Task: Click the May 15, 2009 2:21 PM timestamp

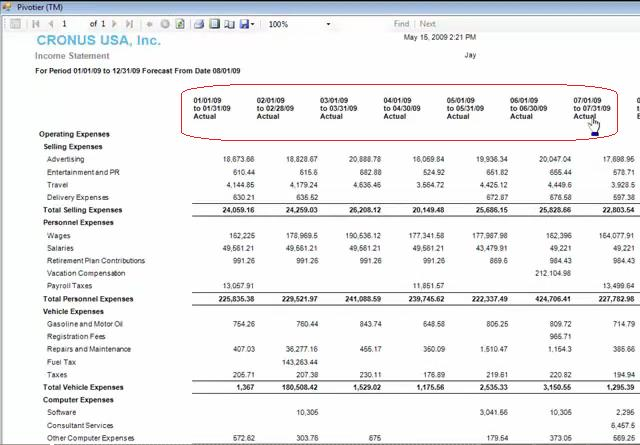Action: coord(440,37)
